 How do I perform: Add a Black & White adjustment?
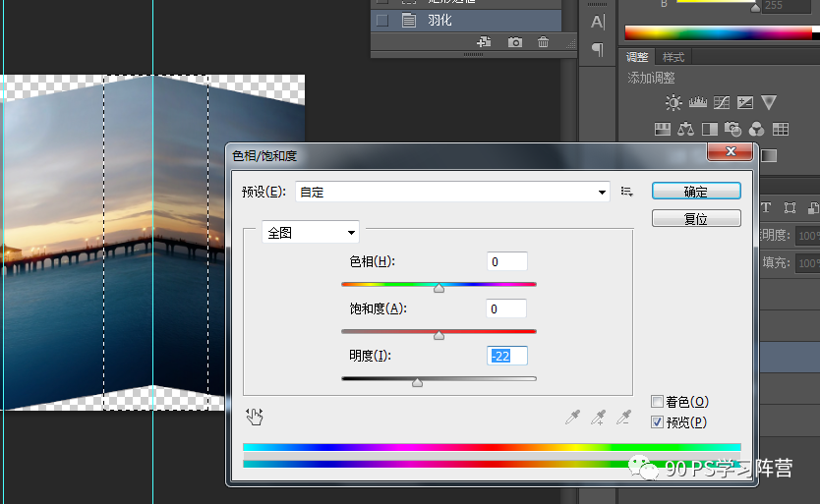[x=710, y=129]
